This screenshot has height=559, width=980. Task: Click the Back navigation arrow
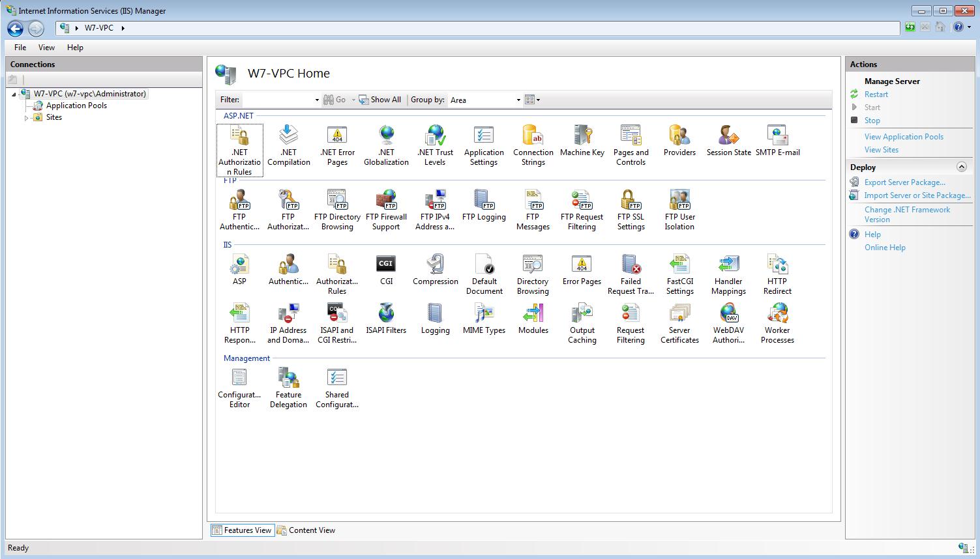click(x=14, y=28)
